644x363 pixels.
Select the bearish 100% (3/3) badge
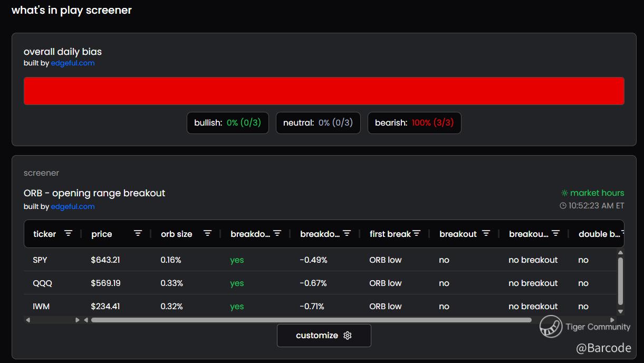pyautogui.click(x=414, y=123)
